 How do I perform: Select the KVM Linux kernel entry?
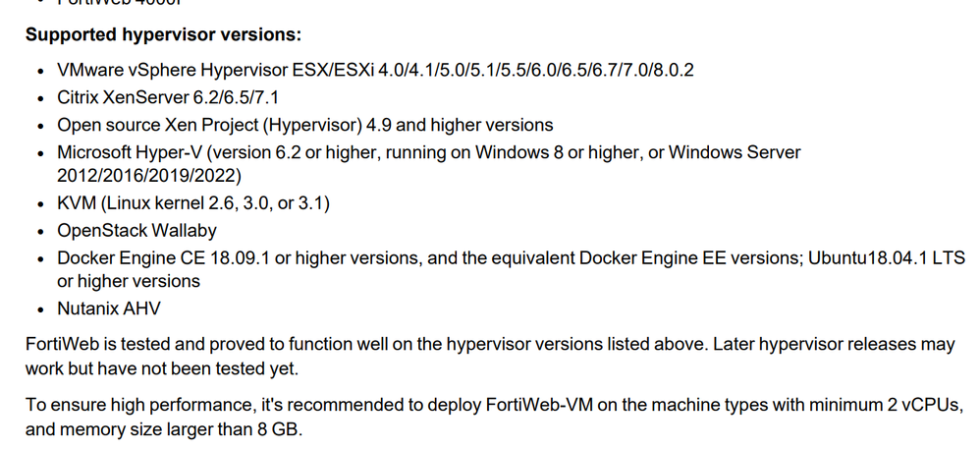pos(193,203)
